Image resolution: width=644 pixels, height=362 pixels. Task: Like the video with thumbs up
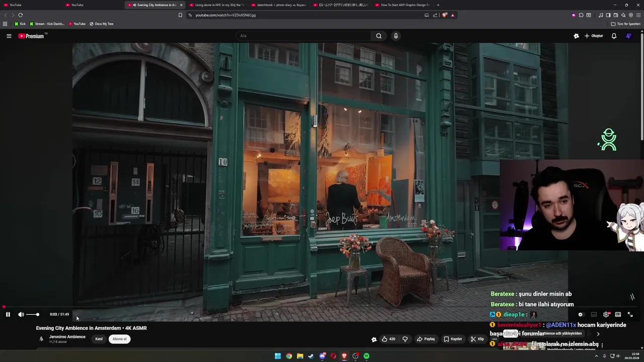388,339
